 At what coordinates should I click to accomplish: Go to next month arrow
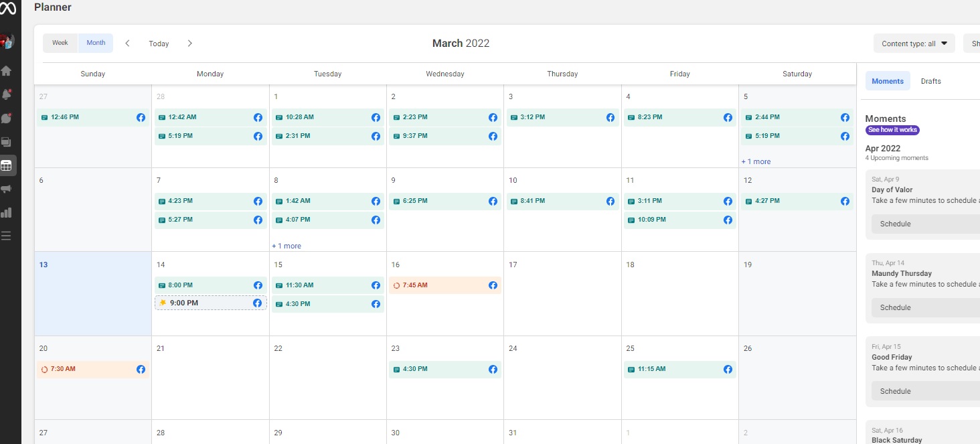(x=190, y=43)
